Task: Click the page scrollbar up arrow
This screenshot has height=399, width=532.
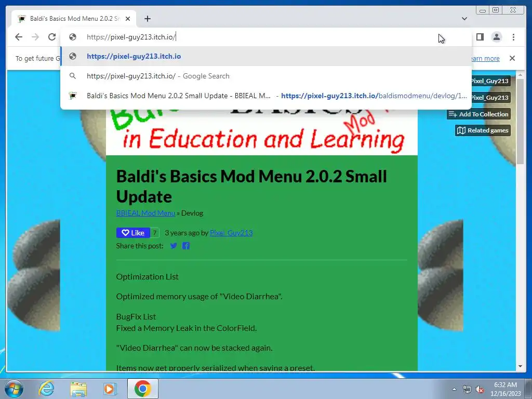Action: (x=521, y=75)
